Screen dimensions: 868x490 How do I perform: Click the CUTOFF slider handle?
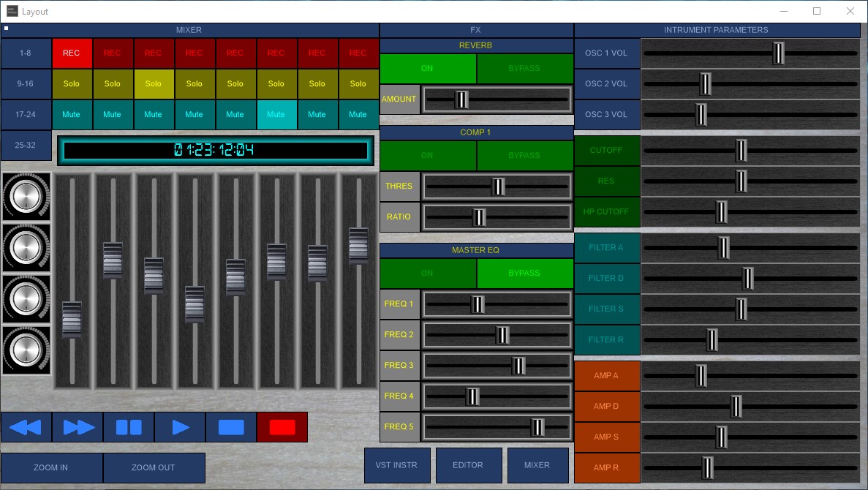tap(741, 150)
